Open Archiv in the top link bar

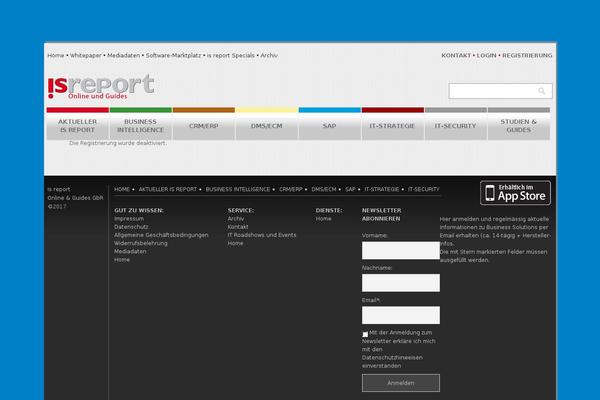[269, 56]
